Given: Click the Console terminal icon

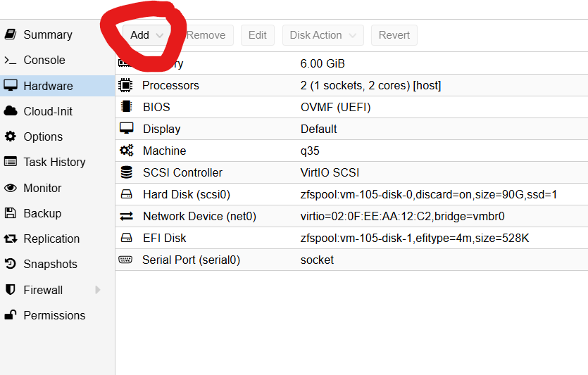Looking at the screenshot, I should [x=11, y=61].
